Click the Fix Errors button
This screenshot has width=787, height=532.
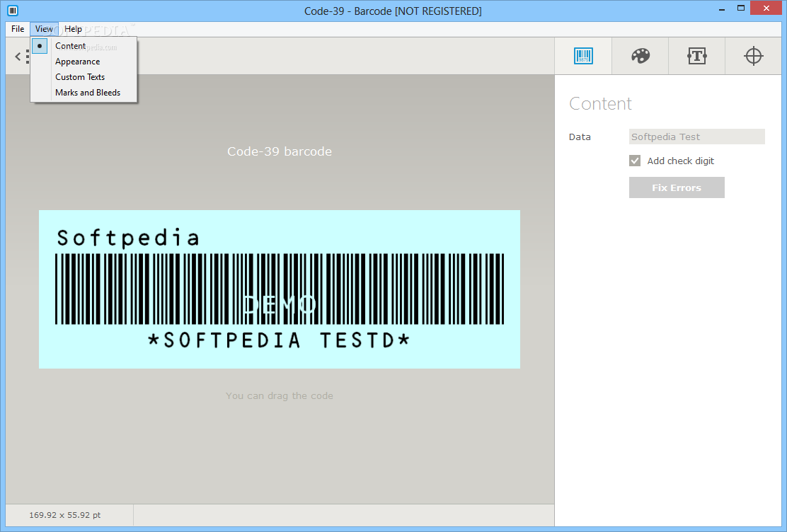click(677, 187)
